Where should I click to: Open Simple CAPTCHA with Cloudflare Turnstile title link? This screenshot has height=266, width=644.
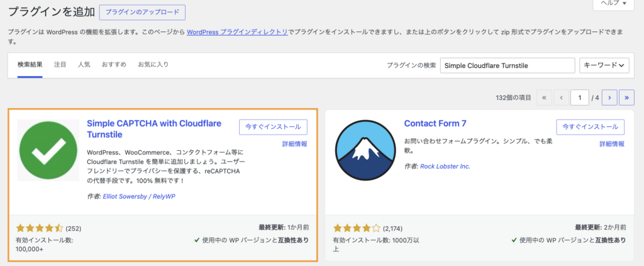click(x=154, y=129)
